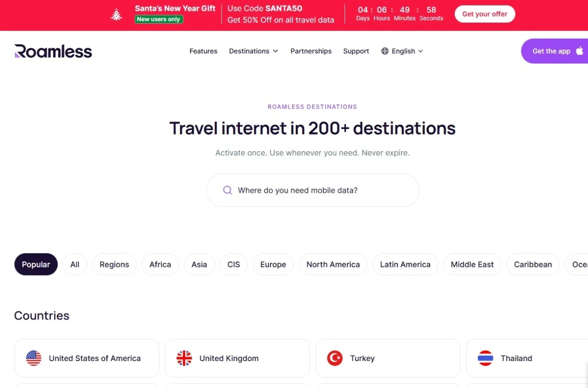Click the Roamless logo

pyautogui.click(x=53, y=51)
